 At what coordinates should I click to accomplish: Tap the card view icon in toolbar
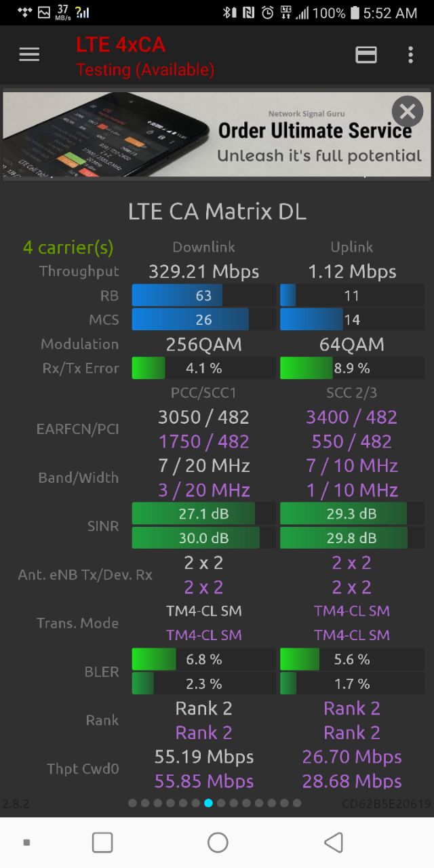pyautogui.click(x=366, y=55)
